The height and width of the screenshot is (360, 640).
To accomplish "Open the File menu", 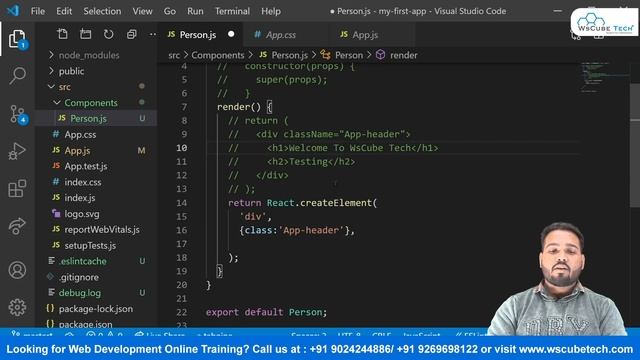I will (x=38, y=11).
